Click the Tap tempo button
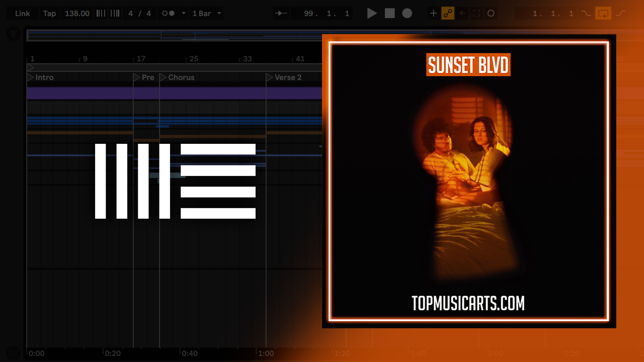Screen dimensions: 644x362 pyautogui.click(x=49, y=14)
